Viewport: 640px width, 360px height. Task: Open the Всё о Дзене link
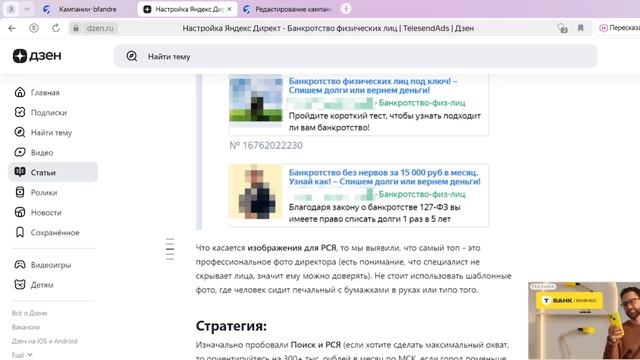point(29,313)
